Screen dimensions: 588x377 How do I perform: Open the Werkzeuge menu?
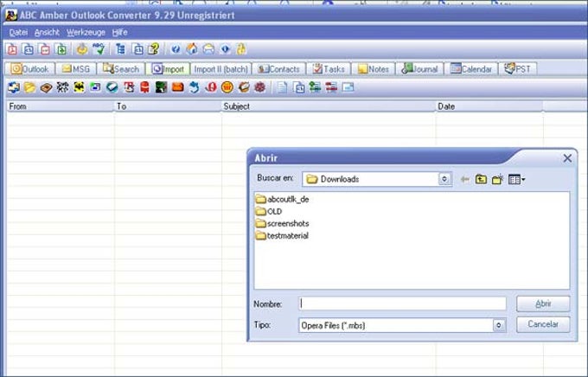click(x=86, y=32)
